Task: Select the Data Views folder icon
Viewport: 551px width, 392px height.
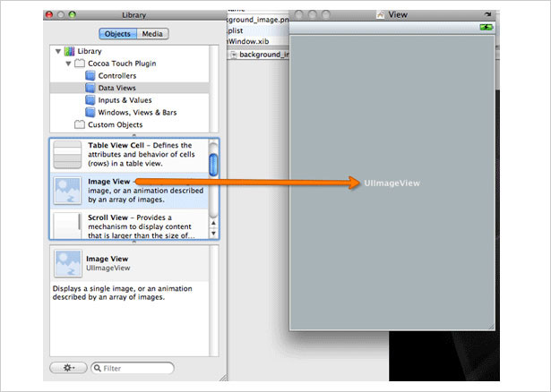Action: (90, 88)
